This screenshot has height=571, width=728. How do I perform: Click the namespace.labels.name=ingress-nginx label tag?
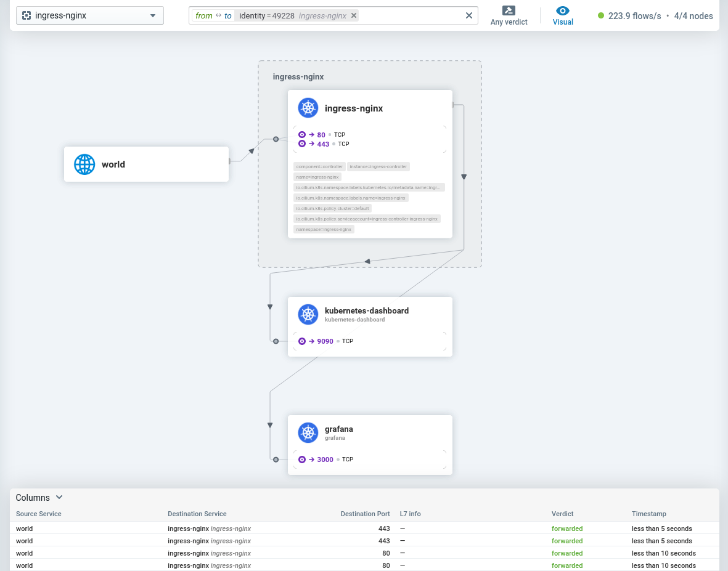[351, 198]
